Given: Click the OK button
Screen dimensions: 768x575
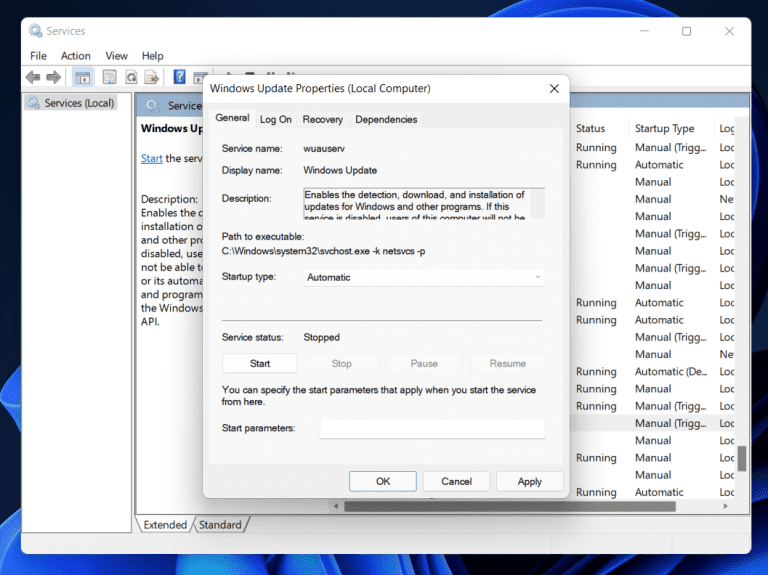Looking at the screenshot, I should [383, 481].
